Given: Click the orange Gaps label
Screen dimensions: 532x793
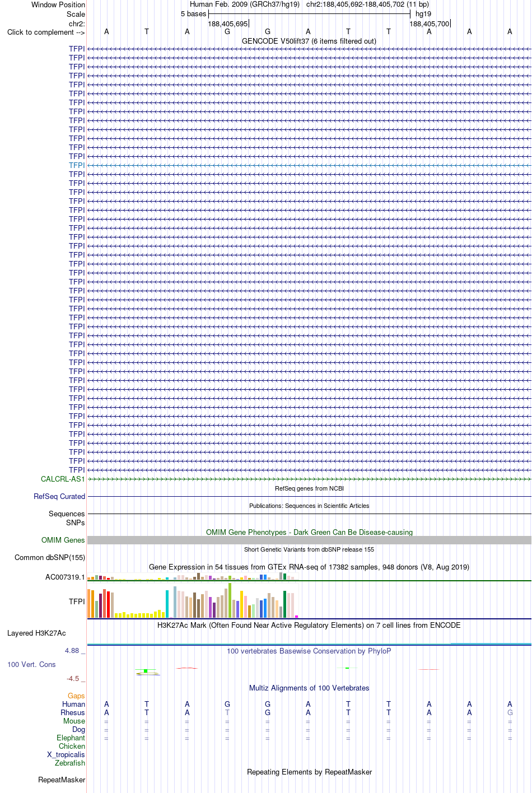Looking at the screenshot, I should tap(76, 696).
